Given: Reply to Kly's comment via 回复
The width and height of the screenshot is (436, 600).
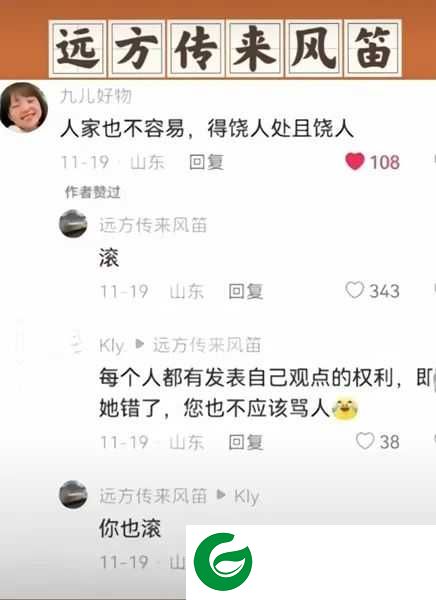Looking at the screenshot, I should pos(246,442).
